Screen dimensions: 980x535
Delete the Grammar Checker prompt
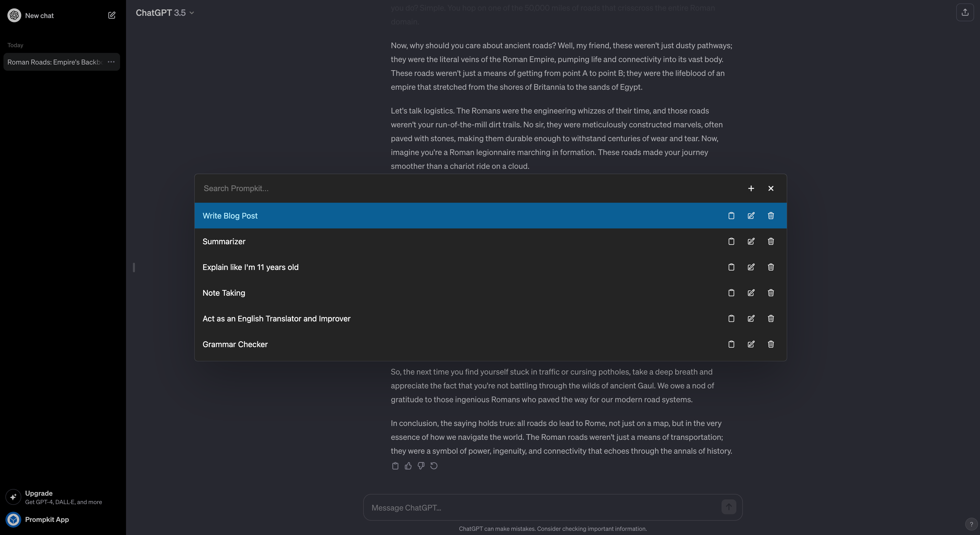[770, 344]
